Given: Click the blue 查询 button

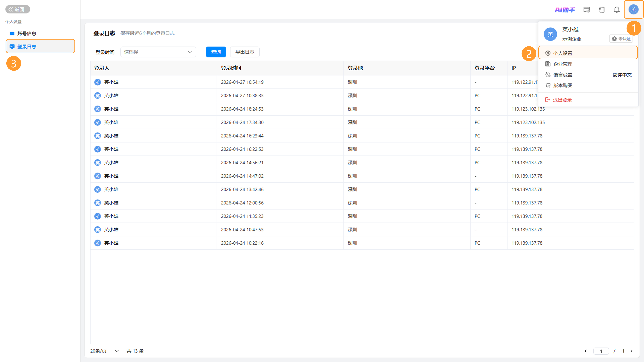Looking at the screenshot, I should tap(216, 52).
